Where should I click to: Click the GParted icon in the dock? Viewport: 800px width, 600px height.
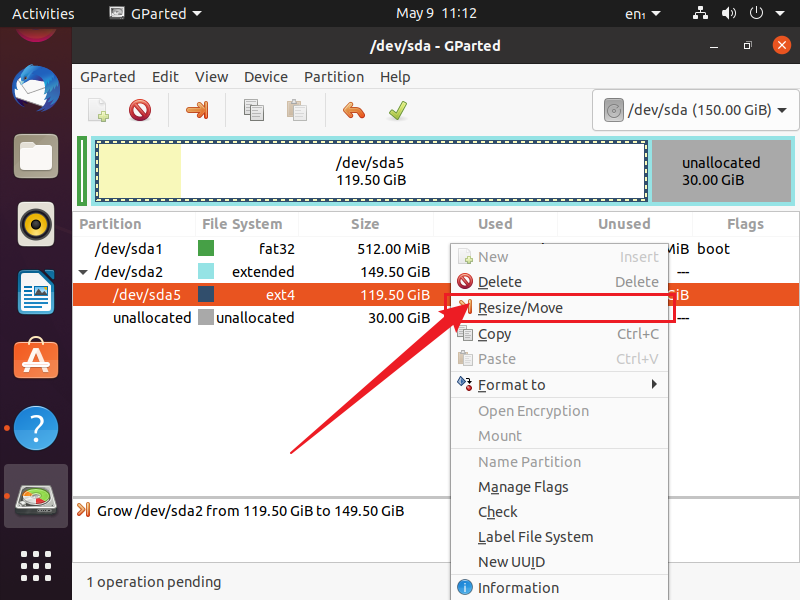coord(36,497)
